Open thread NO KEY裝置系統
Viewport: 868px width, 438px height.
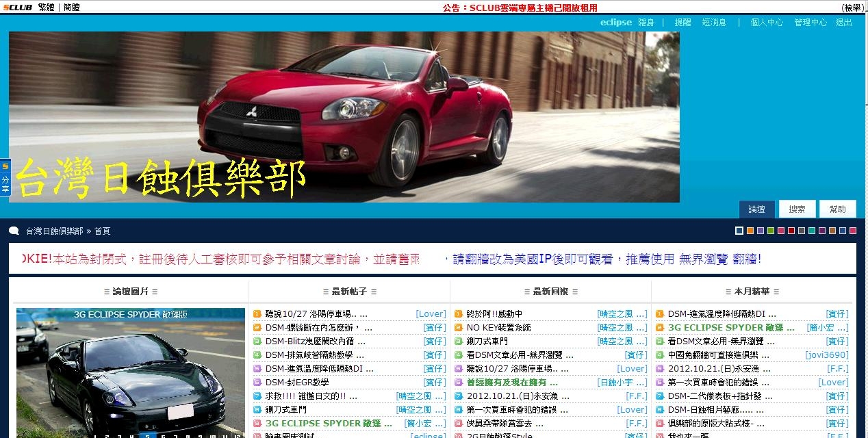(x=498, y=328)
